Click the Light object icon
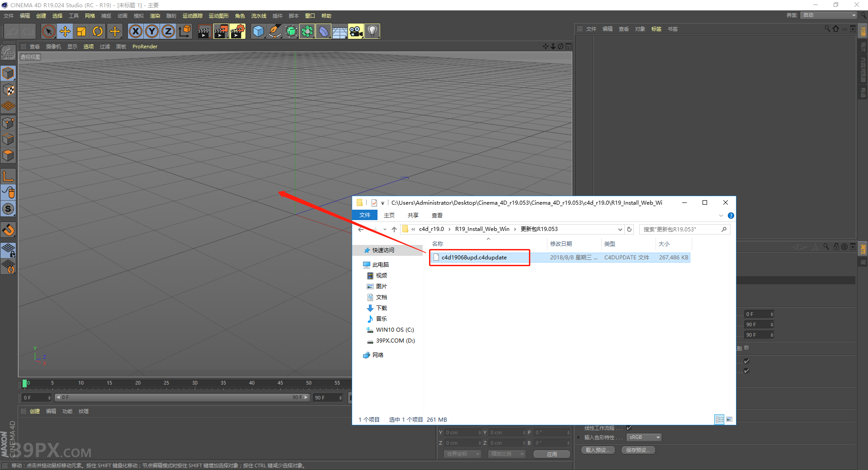This screenshot has width=868, height=470. click(x=372, y=31)
